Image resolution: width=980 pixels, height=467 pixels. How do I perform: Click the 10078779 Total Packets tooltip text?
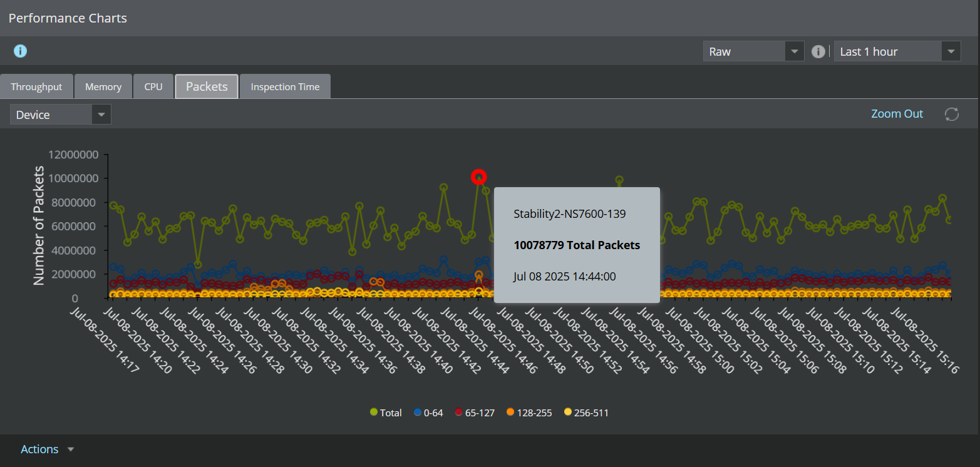point(577,245)
